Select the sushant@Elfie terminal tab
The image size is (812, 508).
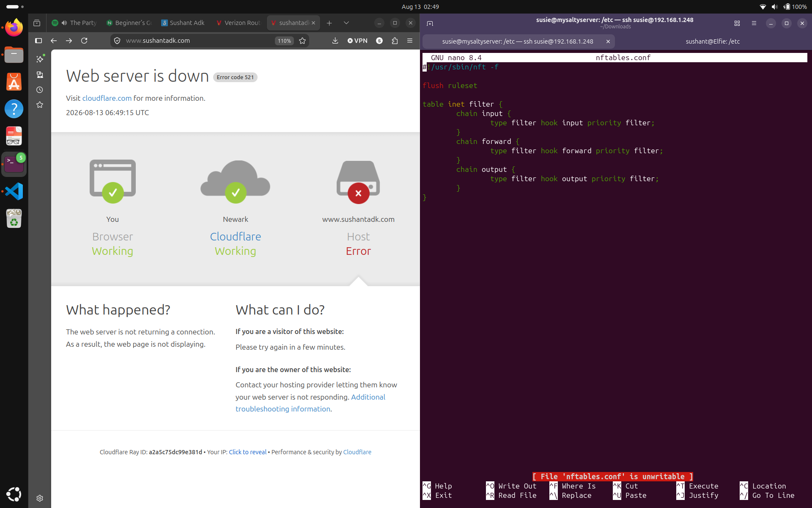click(713, 41)
